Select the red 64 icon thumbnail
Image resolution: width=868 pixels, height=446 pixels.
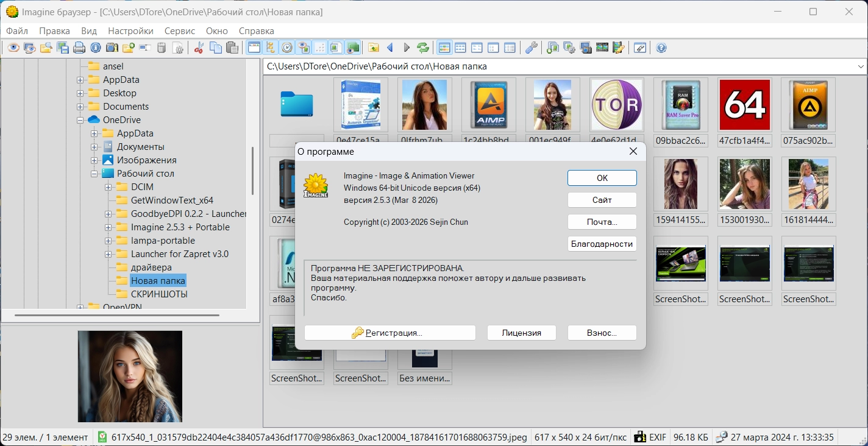[744, 105]
